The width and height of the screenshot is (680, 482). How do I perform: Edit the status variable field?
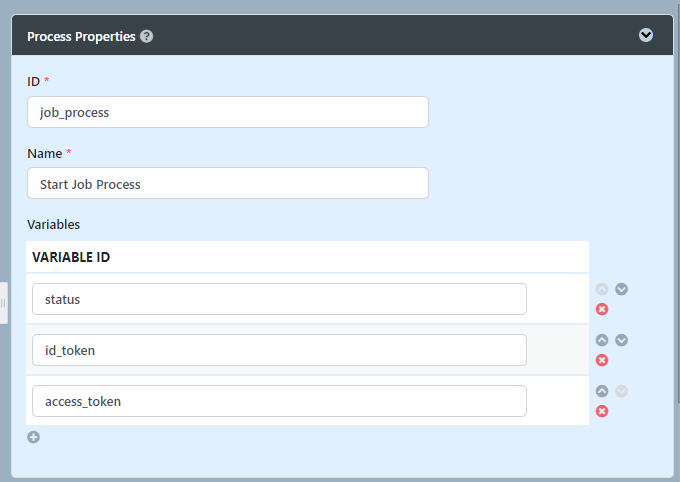[279, 299]
